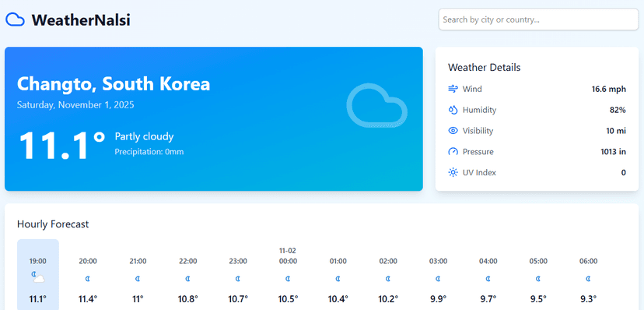Click the WeatherNalsi cloud logo icon
This screenshot has height=310, width=644.
tap(16, 19)
